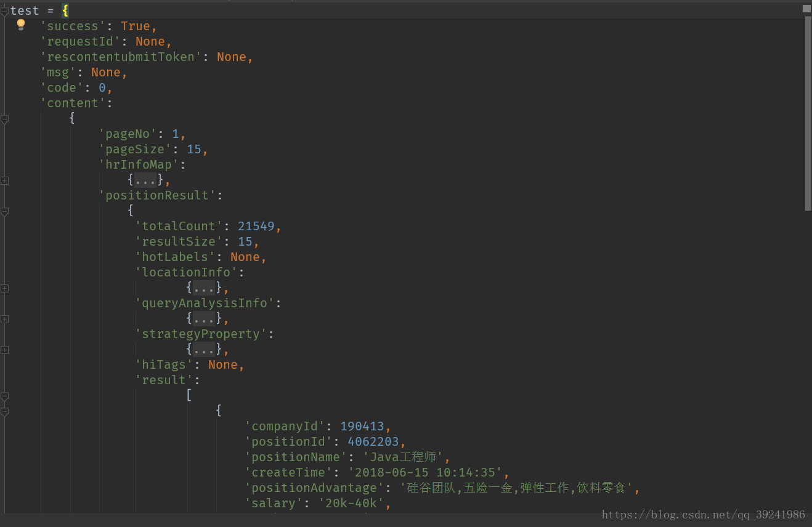Collapse the brace block opening under 'content'
The height and width of the screenshot is (527, 812).
[4, 119]
